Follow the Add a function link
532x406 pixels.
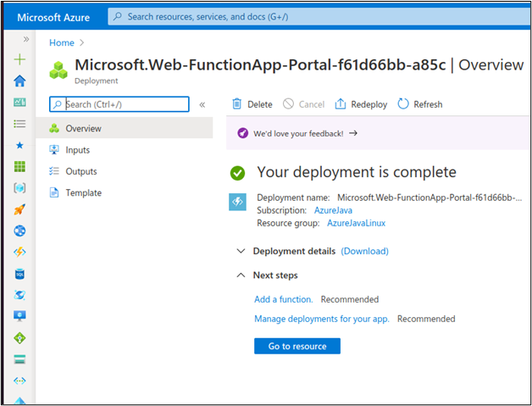284,299
